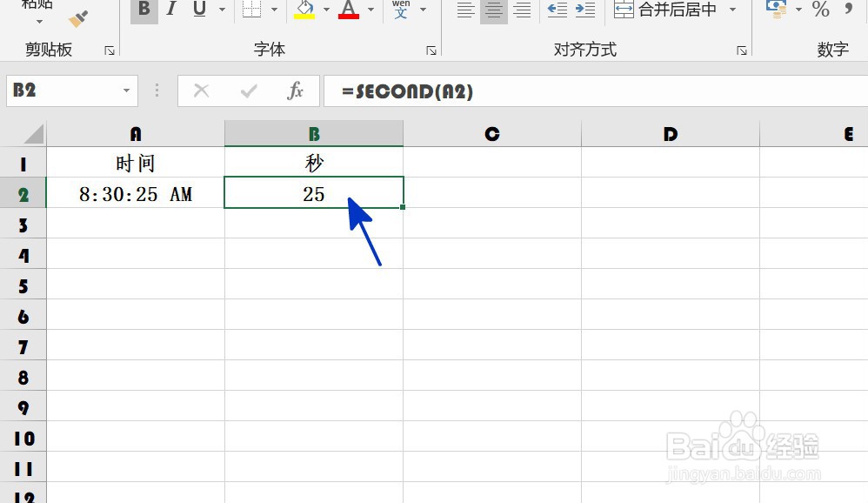Select row 10 header
Screen dimensions: 868x503
point(23,439)
